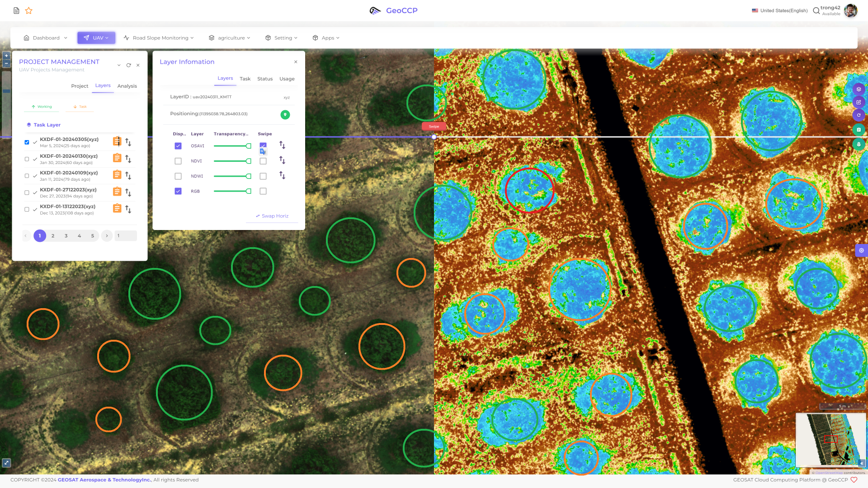Open United States(English) language selector
The height and width of the screenshot is (488, 868).
coord(779,10)
